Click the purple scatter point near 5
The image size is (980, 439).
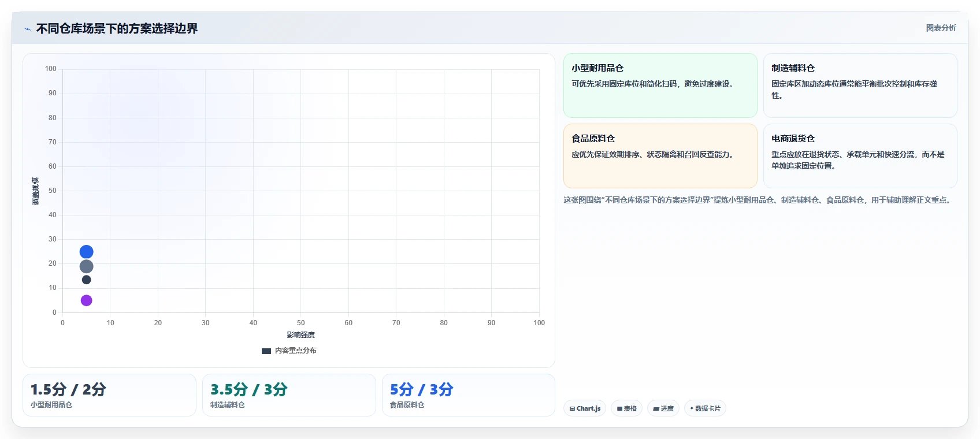click(x=86, y=300)
